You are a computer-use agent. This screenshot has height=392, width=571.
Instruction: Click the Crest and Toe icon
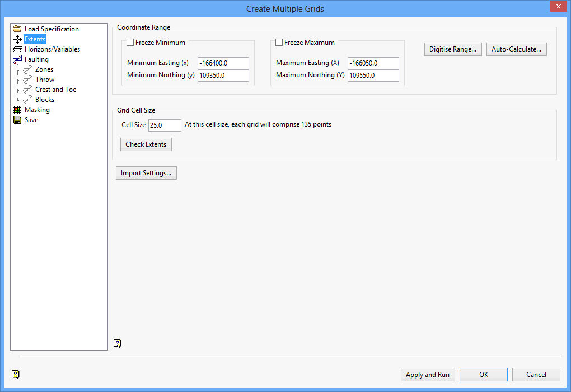(x=28, y=90)
